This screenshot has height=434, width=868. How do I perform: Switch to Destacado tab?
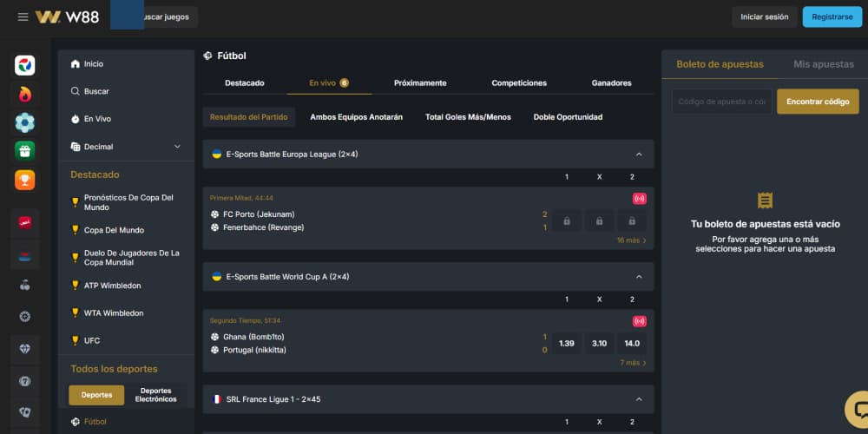(245, 83)
